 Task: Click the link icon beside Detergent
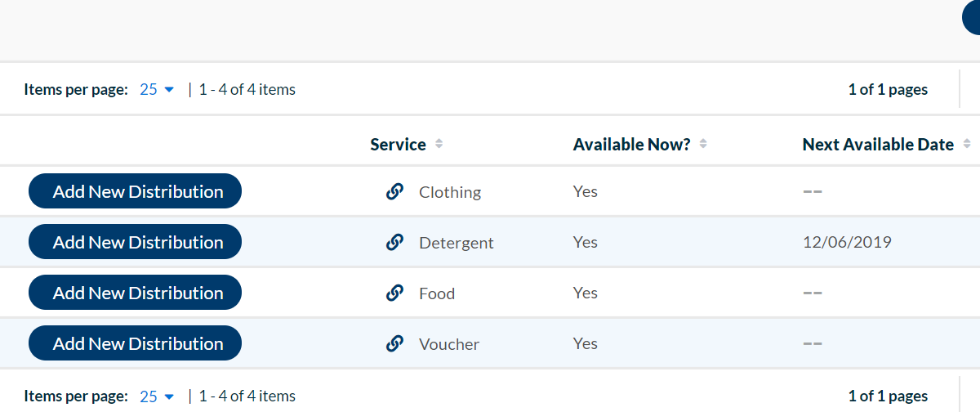pyautogui.click(x=394, y=243)
